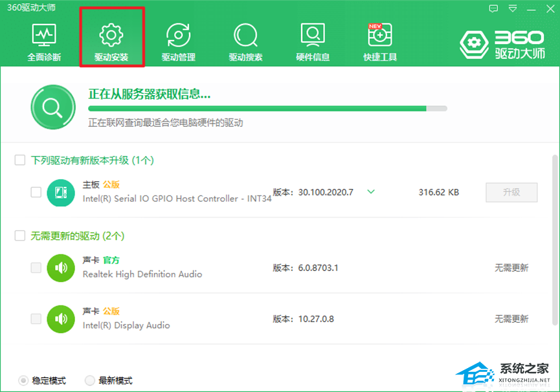The image size is (560, 392).
Task: Check the 下列驱动有新版本升级 select-all checkbox
Action: click(x=20, y=160)
